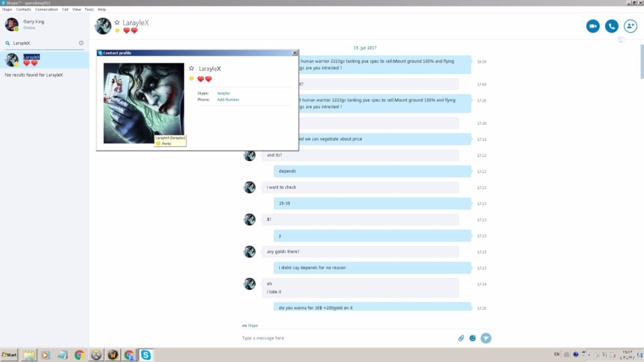Start a voice call with LarayleX

pos(611,26)
